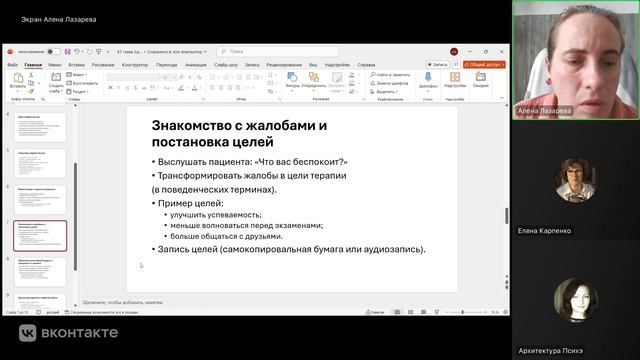The width and height of the screenshot is (640, 360).
Task: Switch to the Анимация tab
Action: pyautogui.click(x=196, y=65)
